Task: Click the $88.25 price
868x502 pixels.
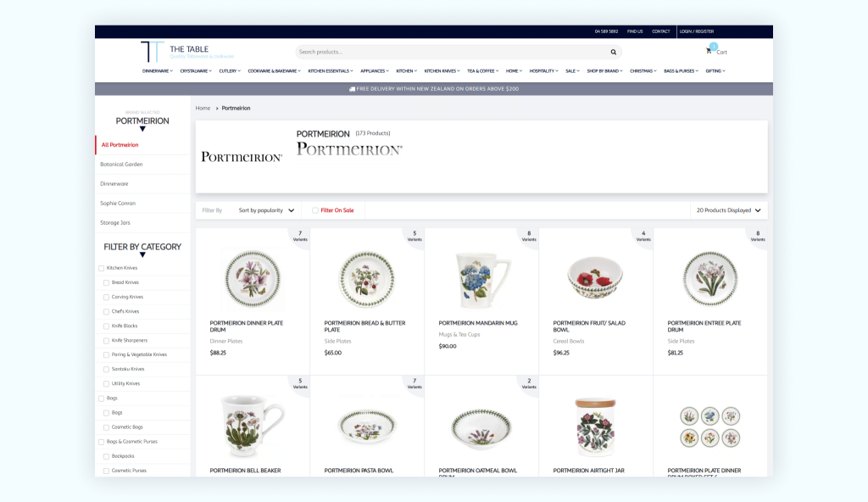Action: coord(218,353)
